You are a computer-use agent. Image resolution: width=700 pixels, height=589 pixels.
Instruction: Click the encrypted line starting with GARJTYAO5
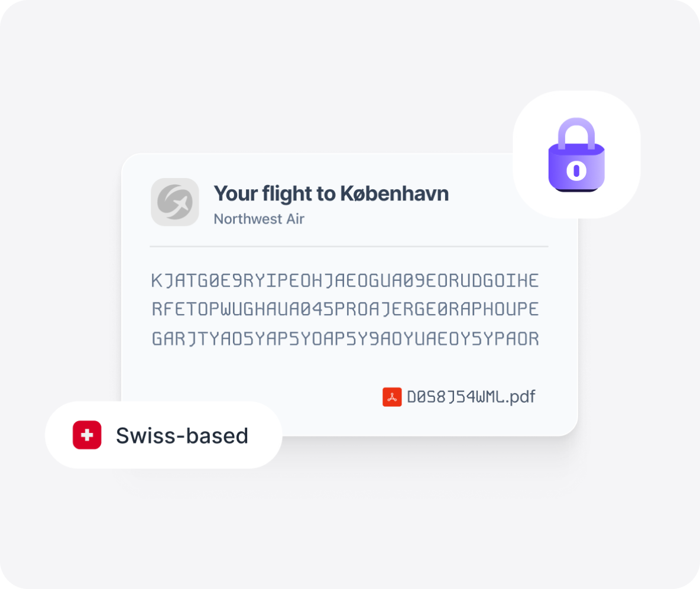coord(345,339)
